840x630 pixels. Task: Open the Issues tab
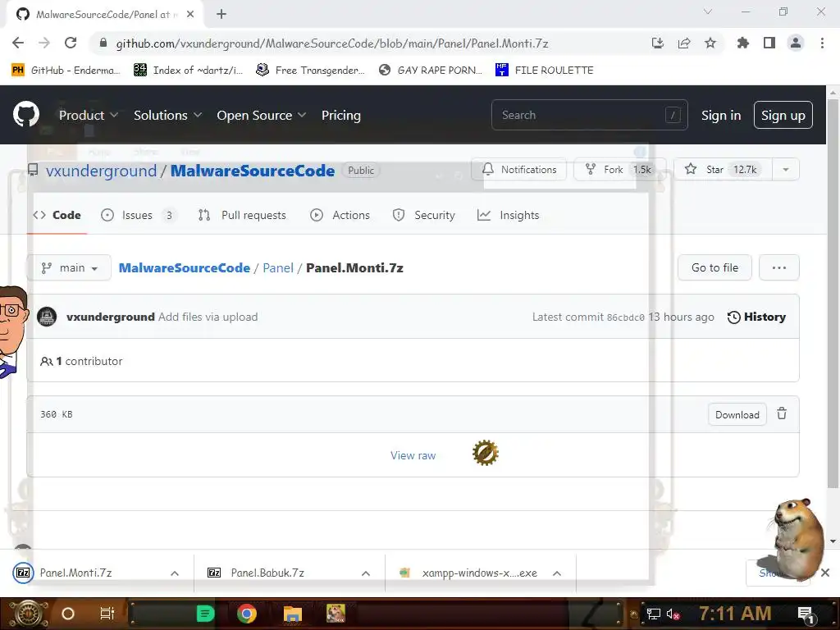(138, 215)
